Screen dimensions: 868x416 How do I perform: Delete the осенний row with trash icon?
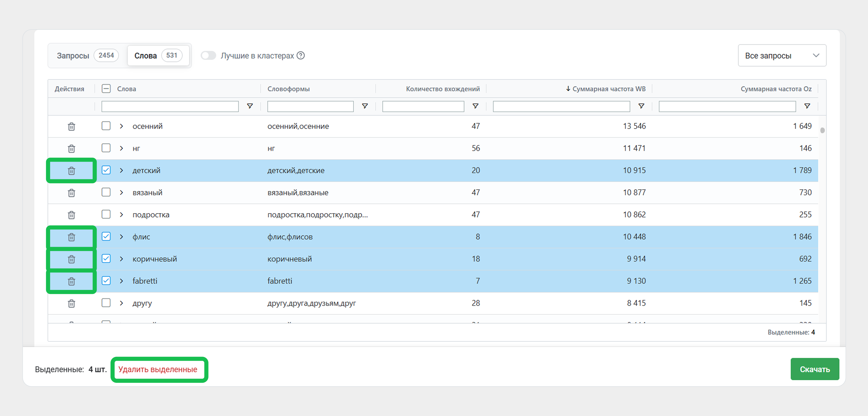(x=71, y=127)
